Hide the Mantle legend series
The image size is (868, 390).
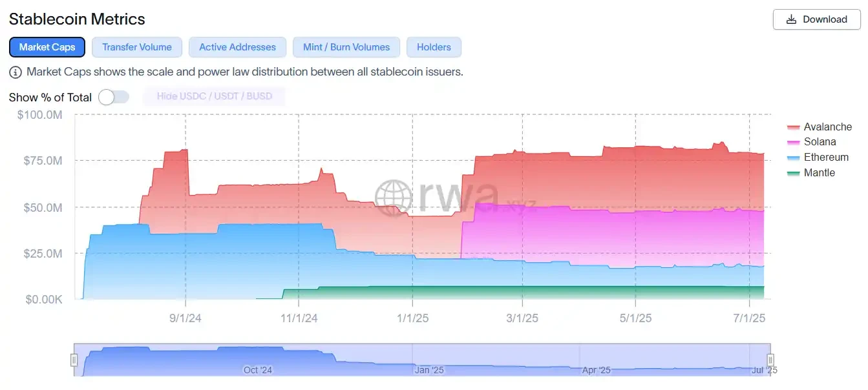click(x=819, y=173)
